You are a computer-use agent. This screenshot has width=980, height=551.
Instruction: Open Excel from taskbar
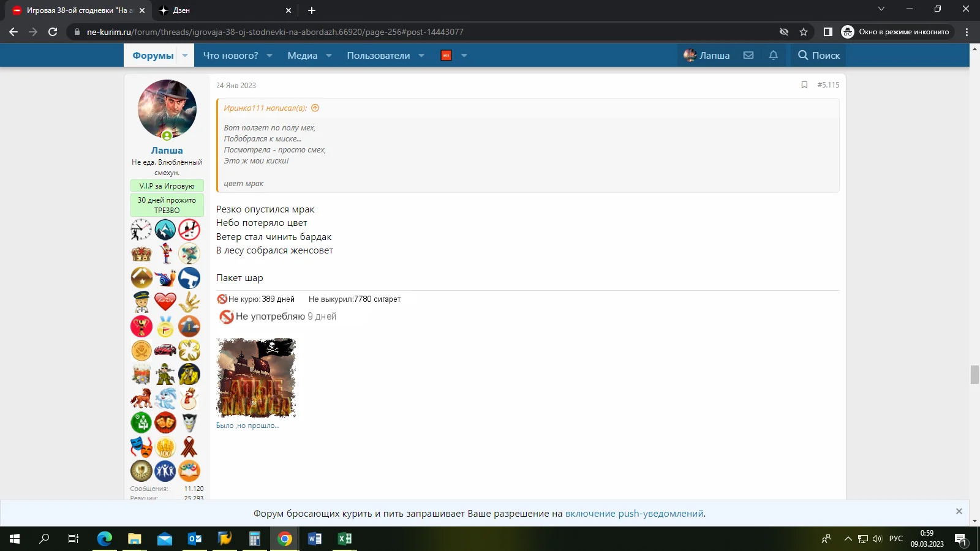coord(345,539)
